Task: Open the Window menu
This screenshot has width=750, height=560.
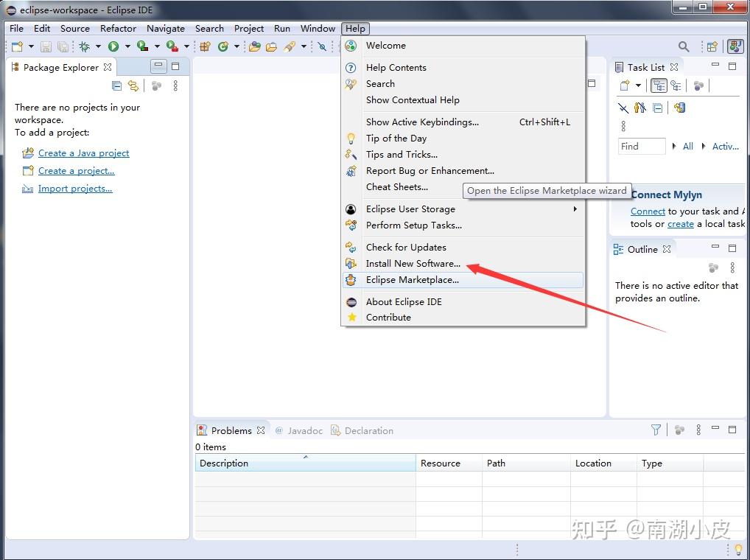Action: [318, 28]
